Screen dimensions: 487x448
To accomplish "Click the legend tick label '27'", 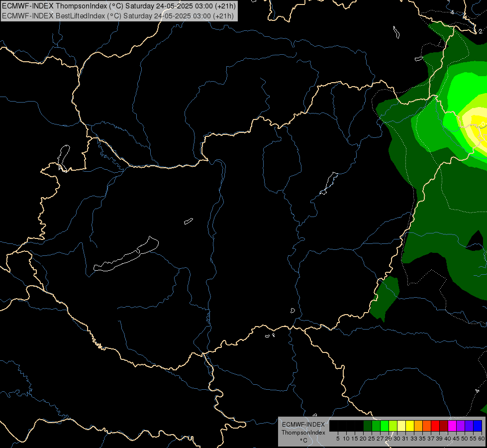I will [380, 439].
